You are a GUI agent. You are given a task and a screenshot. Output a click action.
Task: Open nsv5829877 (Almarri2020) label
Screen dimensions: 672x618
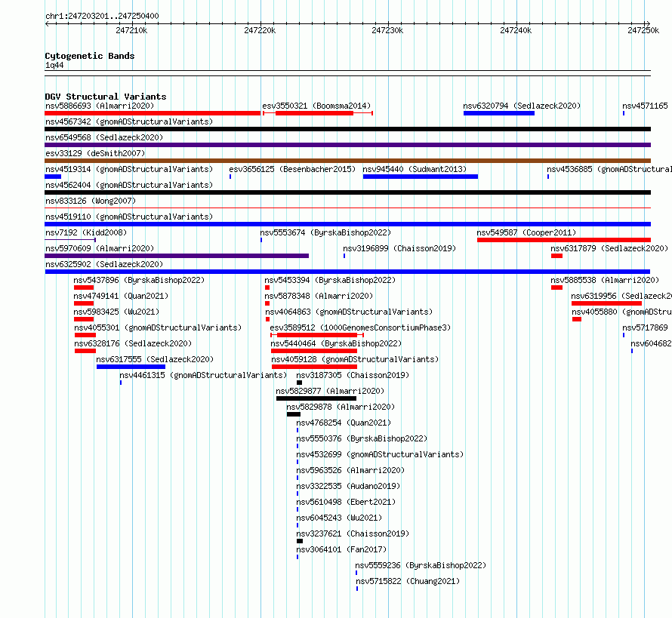[330, 391]
